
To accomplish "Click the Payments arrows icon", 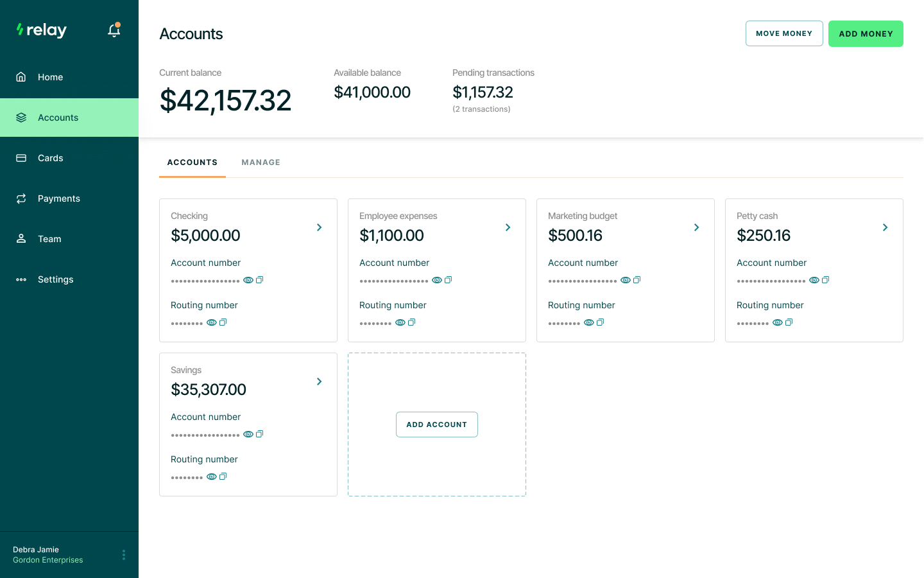I will (x=21, y=198).
